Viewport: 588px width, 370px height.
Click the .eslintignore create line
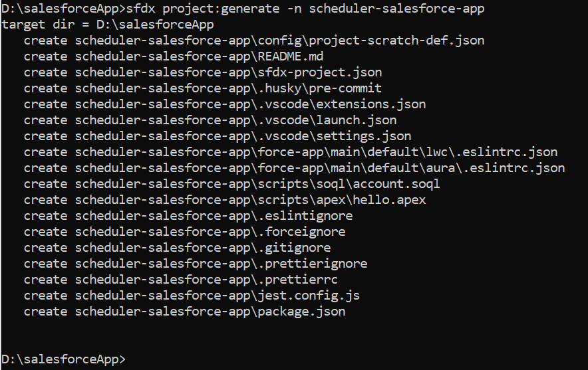(188, 216)
